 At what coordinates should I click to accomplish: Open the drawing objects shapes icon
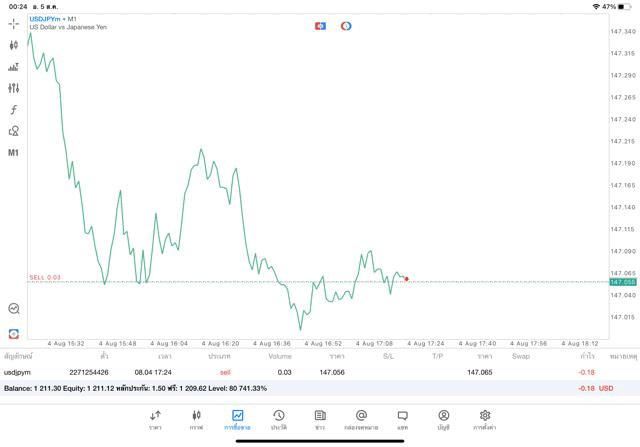[14, 131]
